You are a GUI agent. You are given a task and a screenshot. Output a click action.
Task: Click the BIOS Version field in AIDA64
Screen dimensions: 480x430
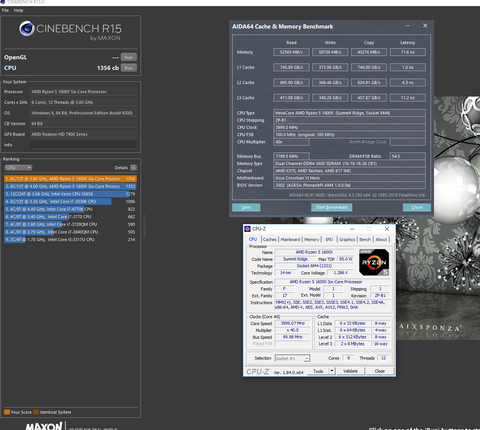pyautogui.click(x=349, y=185)
